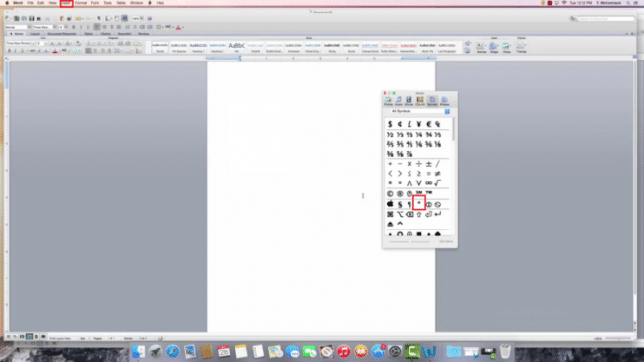Screen dimensions: 644x362
Task: Apply the No Spacing style
Action: point(179,48)
